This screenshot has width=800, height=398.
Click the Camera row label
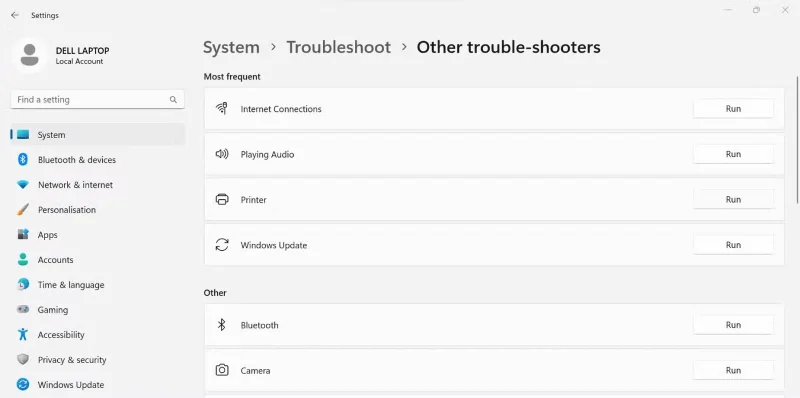(256, 370)
